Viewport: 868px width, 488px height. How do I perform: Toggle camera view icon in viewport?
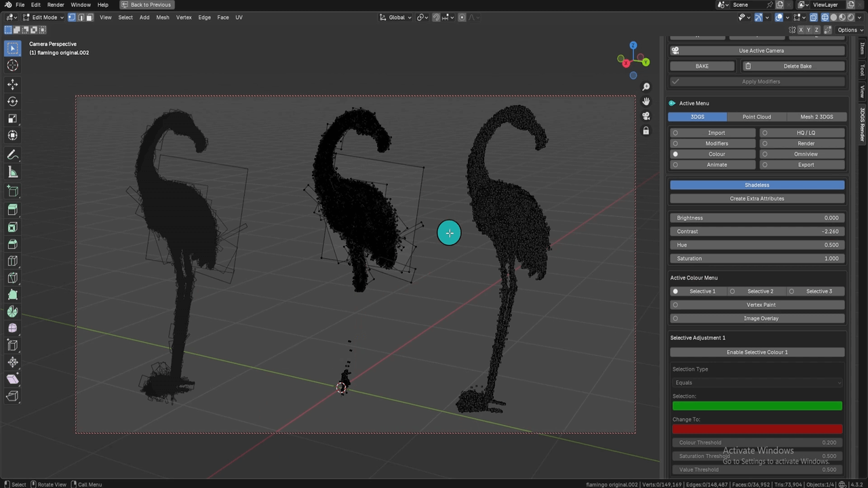tap(646, 116)
